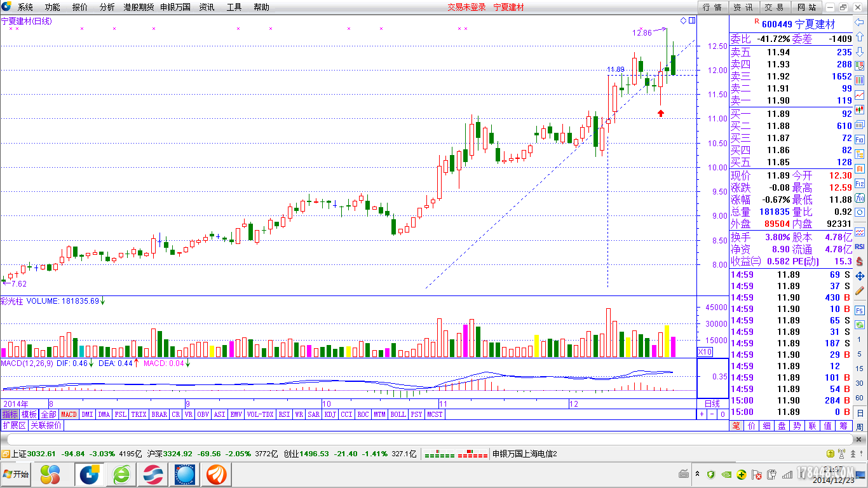Toggle the BOLL indicator on the chart
Image resolution: width=868 pixels, height=488 pixels.
398,414
